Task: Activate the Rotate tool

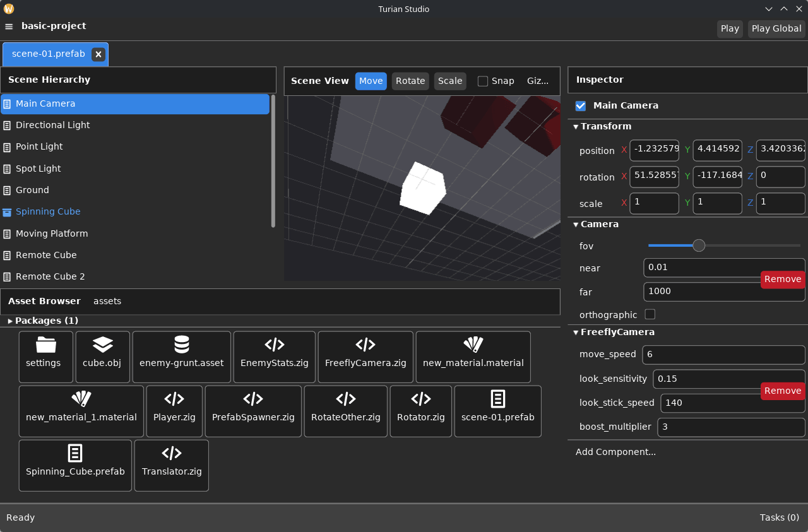Action: point(410,81)
